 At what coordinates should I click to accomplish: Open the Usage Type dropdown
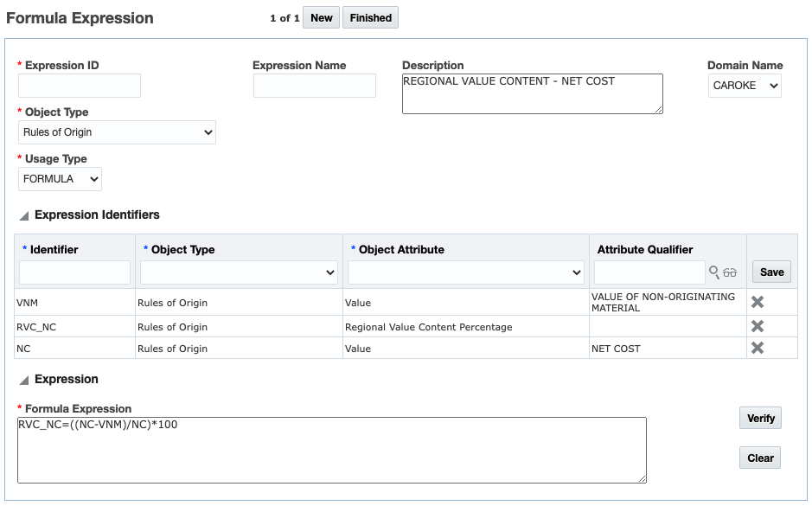click(60, 179)
